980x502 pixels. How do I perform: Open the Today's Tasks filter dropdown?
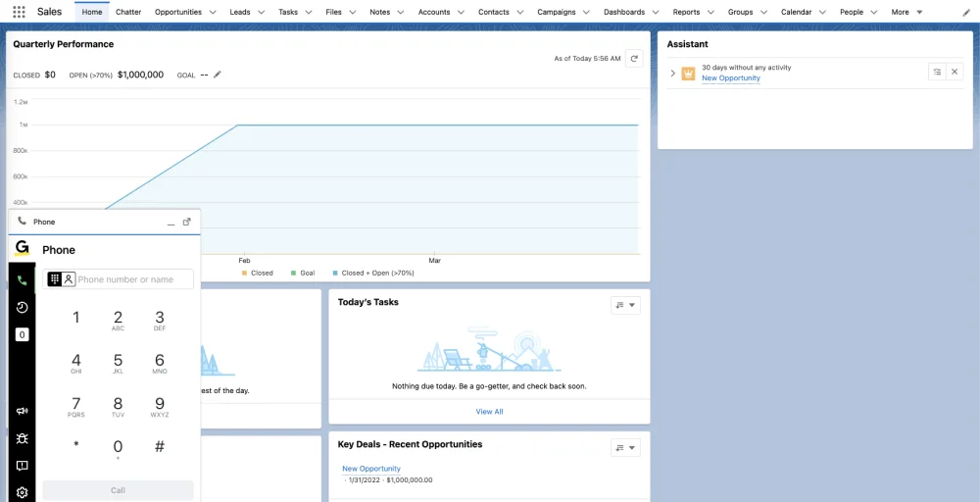pyautogui.click(x=625, y=305)
